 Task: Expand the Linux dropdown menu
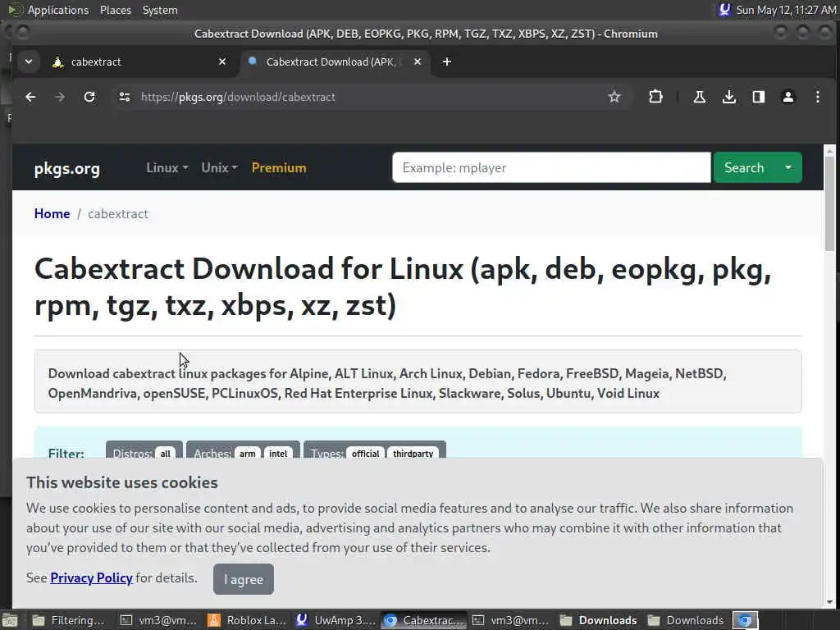click(167, 167)
